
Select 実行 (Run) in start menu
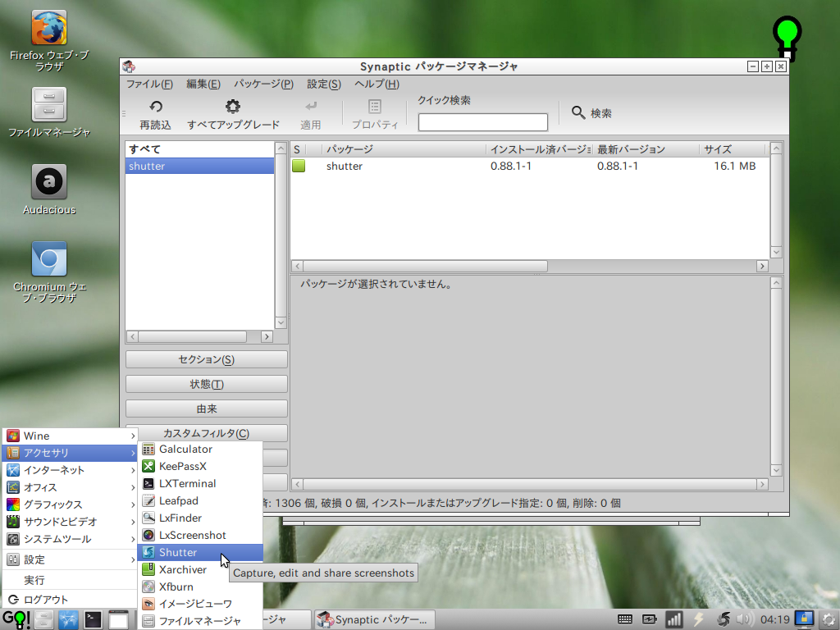(x=71, y=580)
